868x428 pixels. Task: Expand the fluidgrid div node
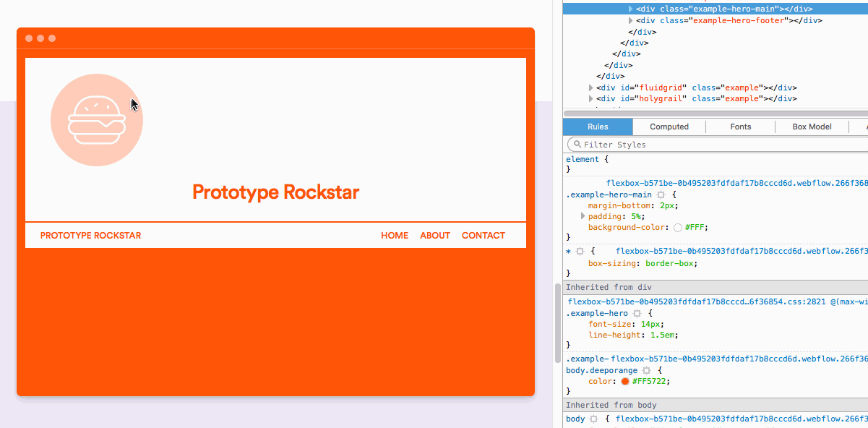tap(591, 88)
